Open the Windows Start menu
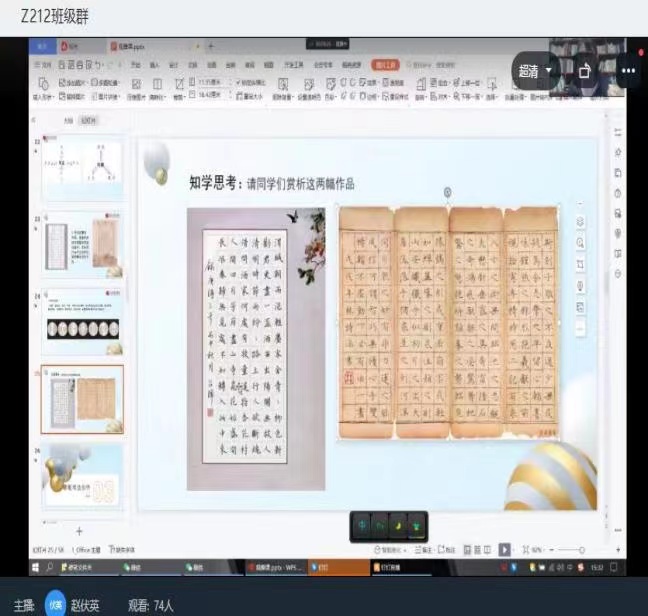 point(35,567)
